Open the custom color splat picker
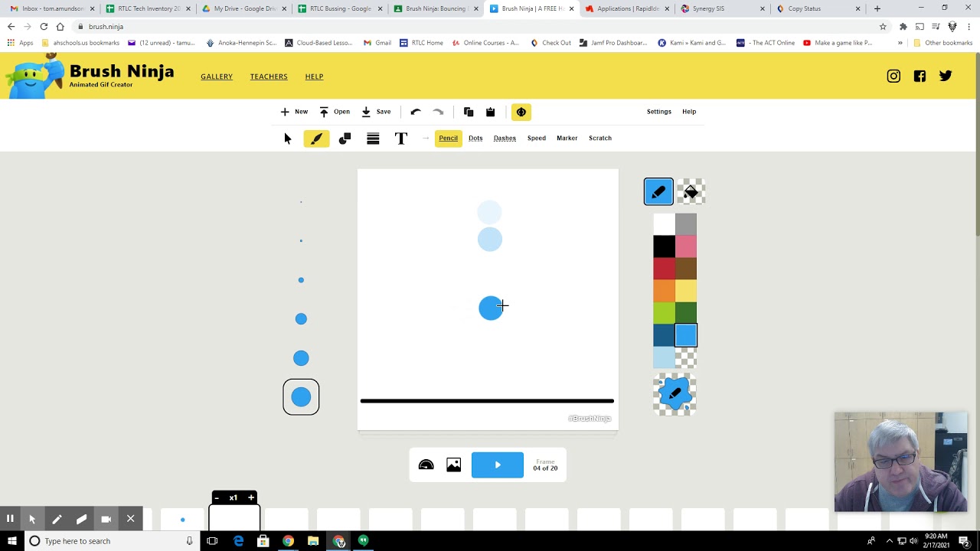 675,394
